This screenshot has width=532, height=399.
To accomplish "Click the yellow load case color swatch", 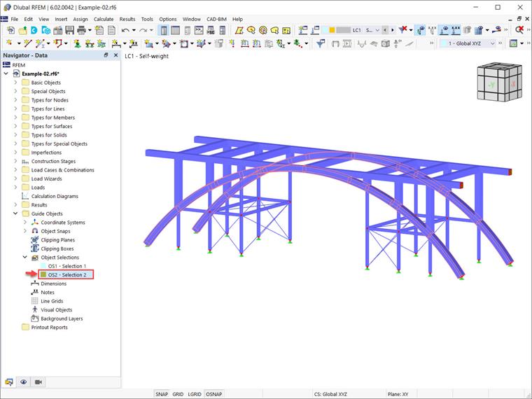I will point(332,30).
